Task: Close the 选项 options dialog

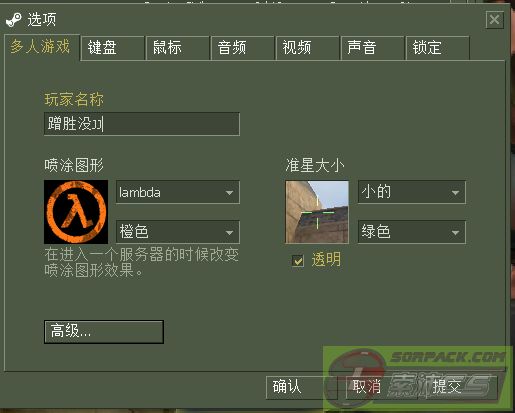Action: tap(494, 20)
